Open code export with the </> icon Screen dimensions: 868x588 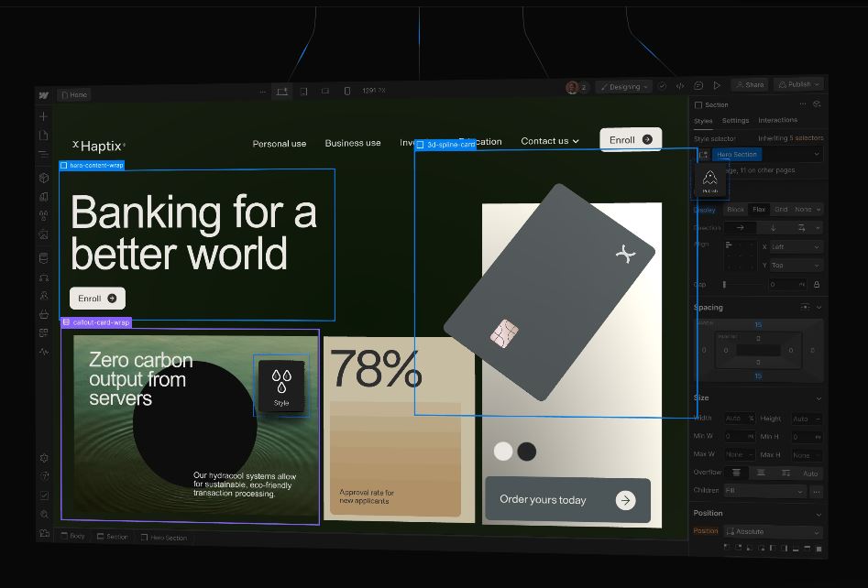[679, 85]
